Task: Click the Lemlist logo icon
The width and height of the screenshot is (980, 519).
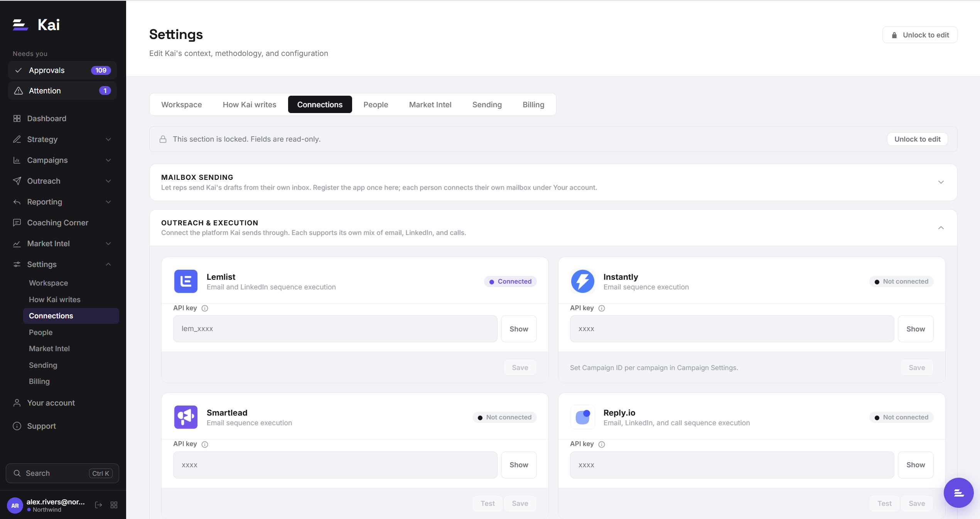Action: [186, 281]
